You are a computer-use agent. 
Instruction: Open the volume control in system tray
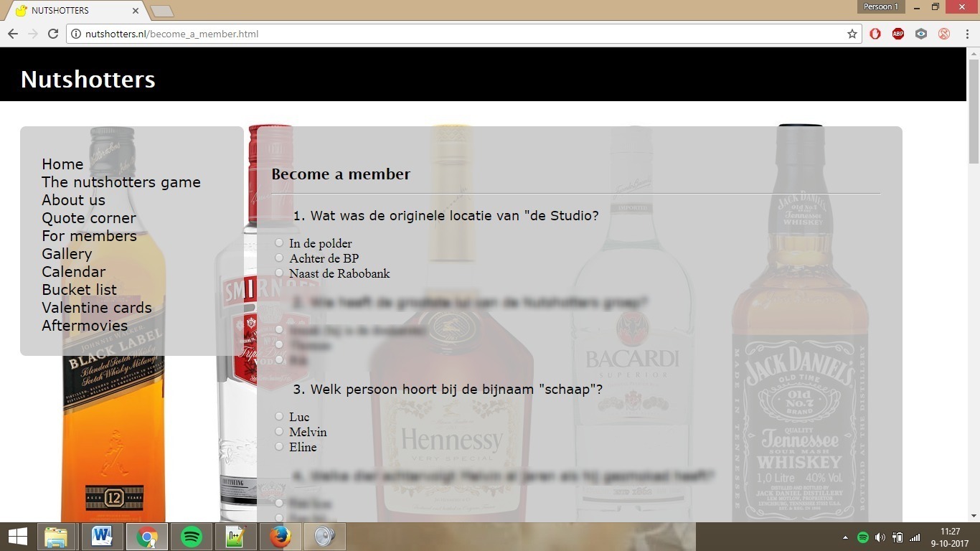pyautogui.click(x=880, y=537)
